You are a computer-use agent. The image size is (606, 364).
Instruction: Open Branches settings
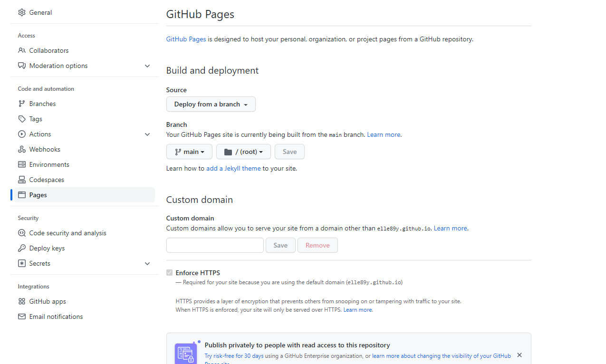click(x=85, y=104)
